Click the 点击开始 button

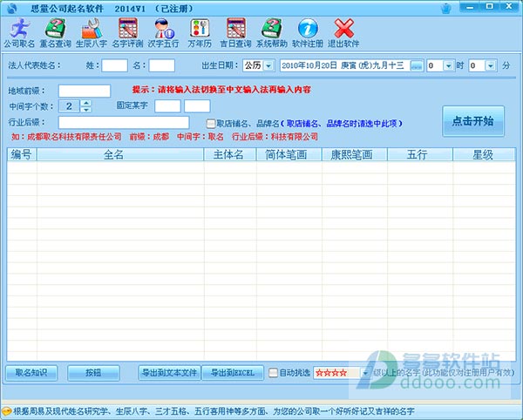point(473,121)
